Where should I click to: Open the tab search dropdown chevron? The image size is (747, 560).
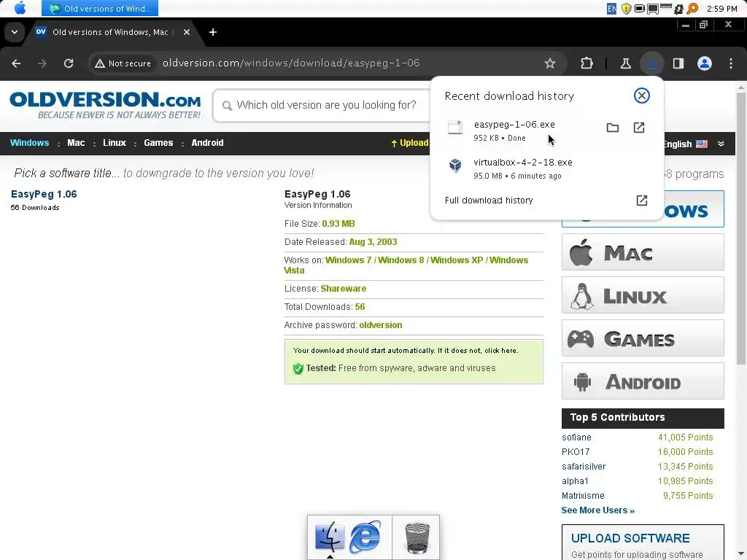[15, 32]
